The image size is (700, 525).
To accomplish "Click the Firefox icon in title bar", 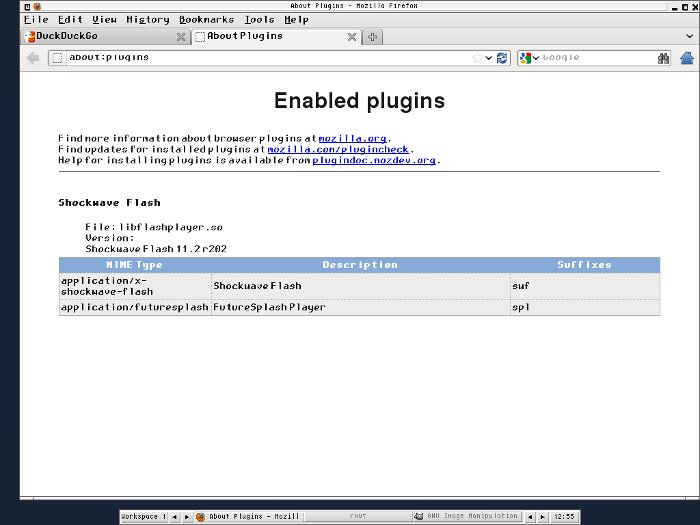I will [37, 6].
